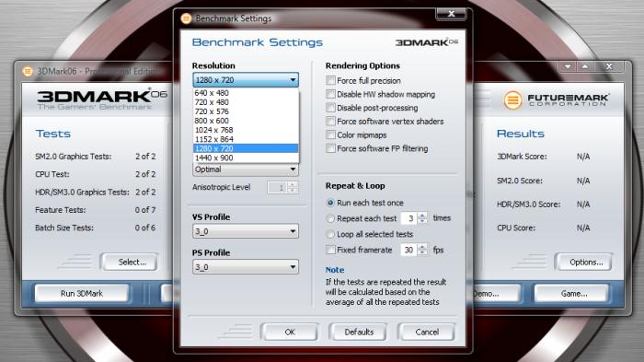
Task: Click the 'CPU Test:' label
Action: 52,174
